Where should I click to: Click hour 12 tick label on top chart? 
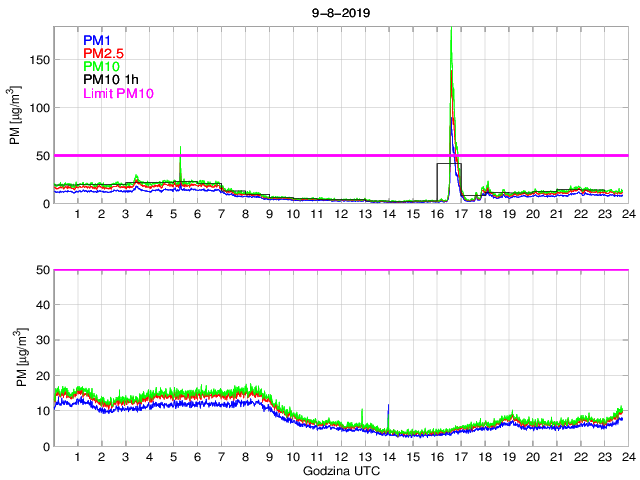(340, 215)
